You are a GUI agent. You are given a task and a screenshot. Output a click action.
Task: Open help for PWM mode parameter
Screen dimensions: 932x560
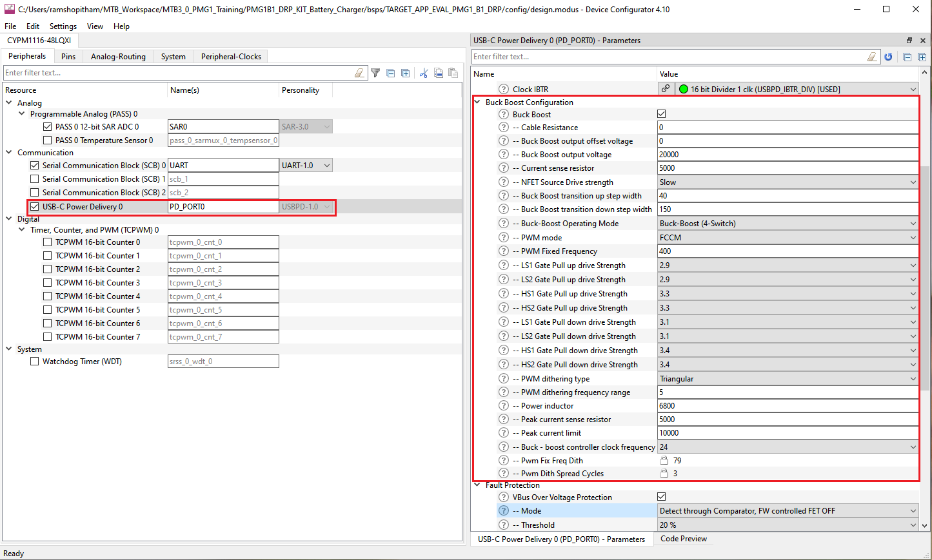pos(504,238)
